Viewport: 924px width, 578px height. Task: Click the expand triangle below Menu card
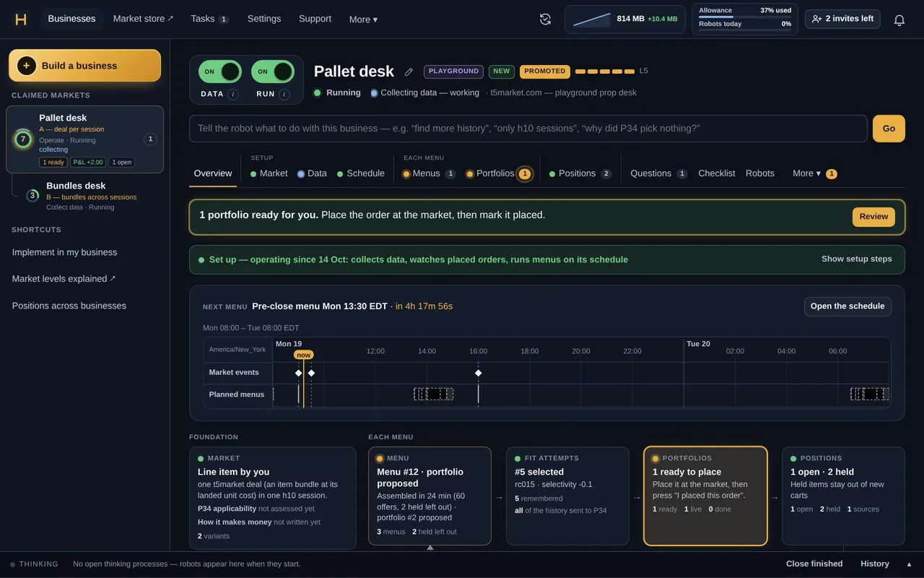tap(430, 548)
